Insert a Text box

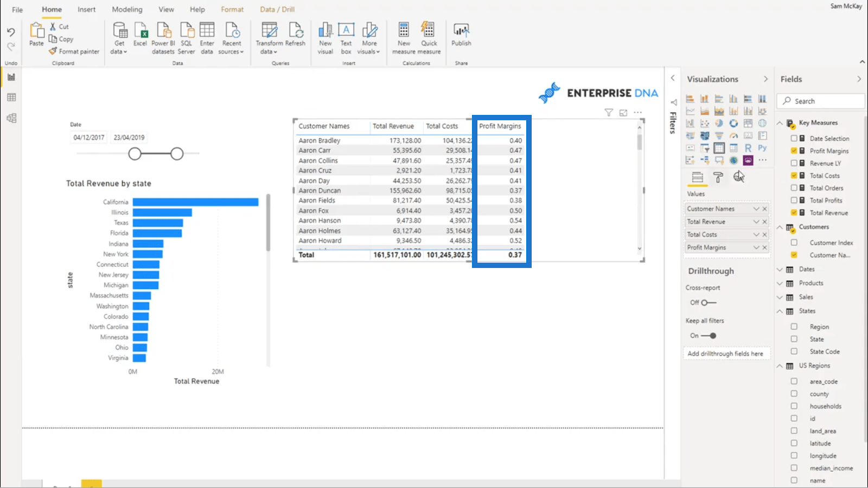[x=346, y=38]
